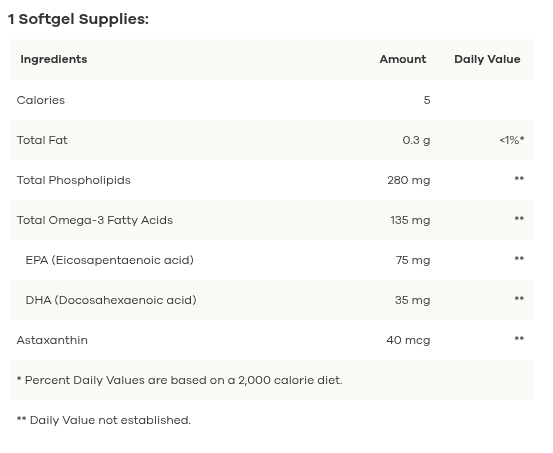Click the <1%* daily value
Image resolution: width=553 pixels, height=453 pixels.
point(512,140)
